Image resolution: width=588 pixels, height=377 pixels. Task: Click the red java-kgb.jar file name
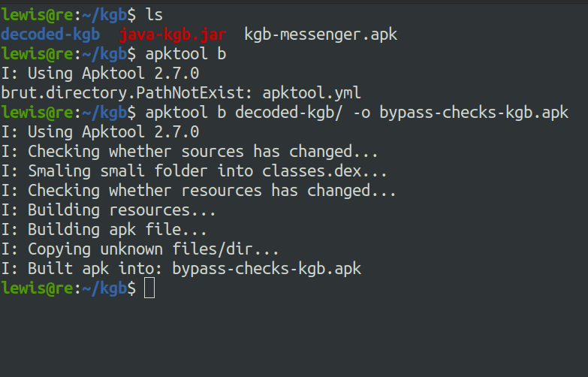pos(173,35)
